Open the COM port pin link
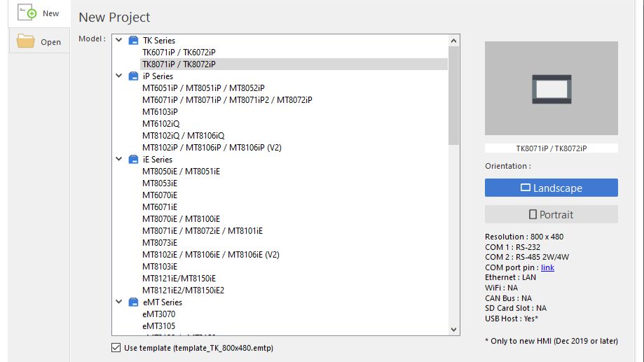This screenshot has width=644, height=362. (547, 267)
